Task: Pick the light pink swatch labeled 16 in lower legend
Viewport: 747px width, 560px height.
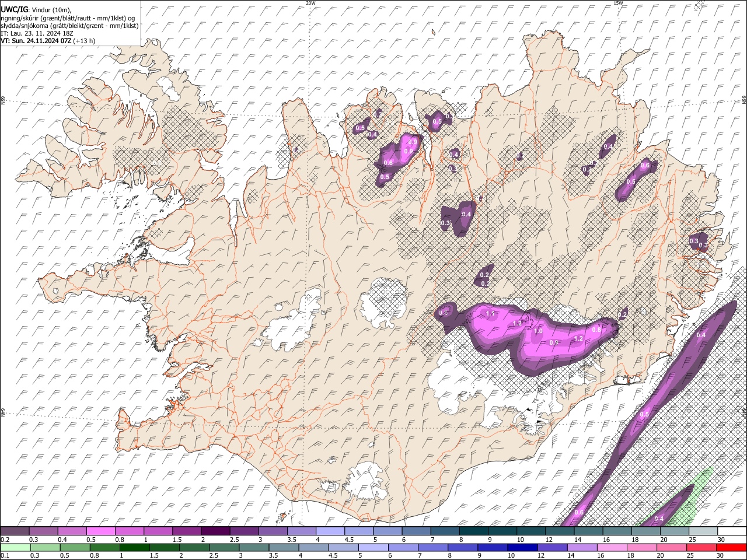Action: 612,547
